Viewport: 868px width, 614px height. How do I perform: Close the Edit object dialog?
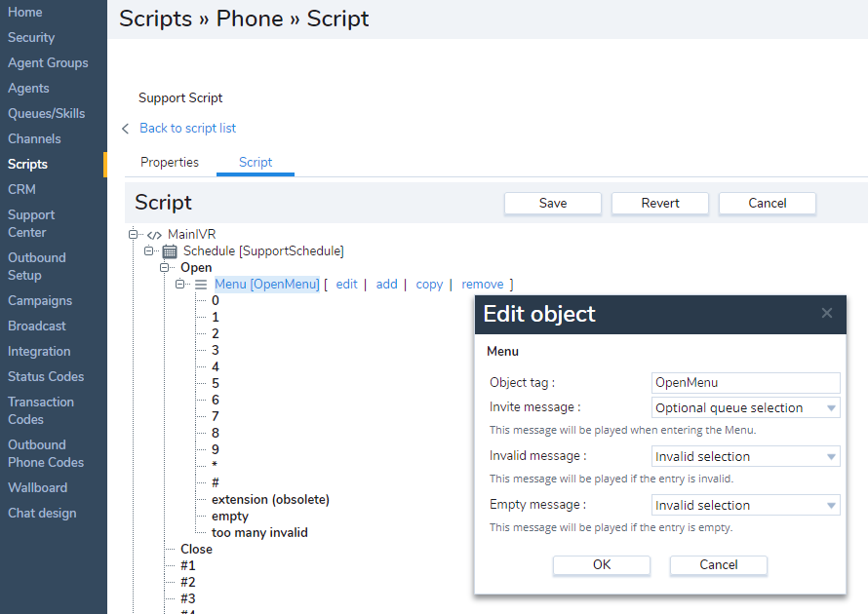827,314
